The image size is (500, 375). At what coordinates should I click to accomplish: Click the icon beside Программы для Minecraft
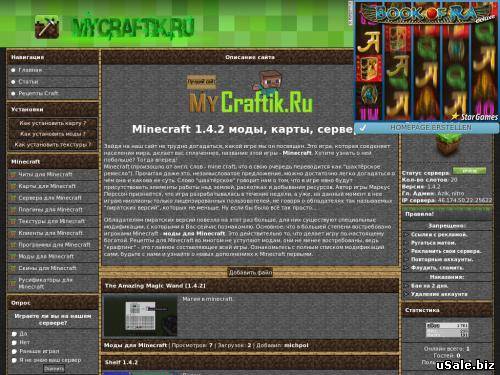(13, 245)
